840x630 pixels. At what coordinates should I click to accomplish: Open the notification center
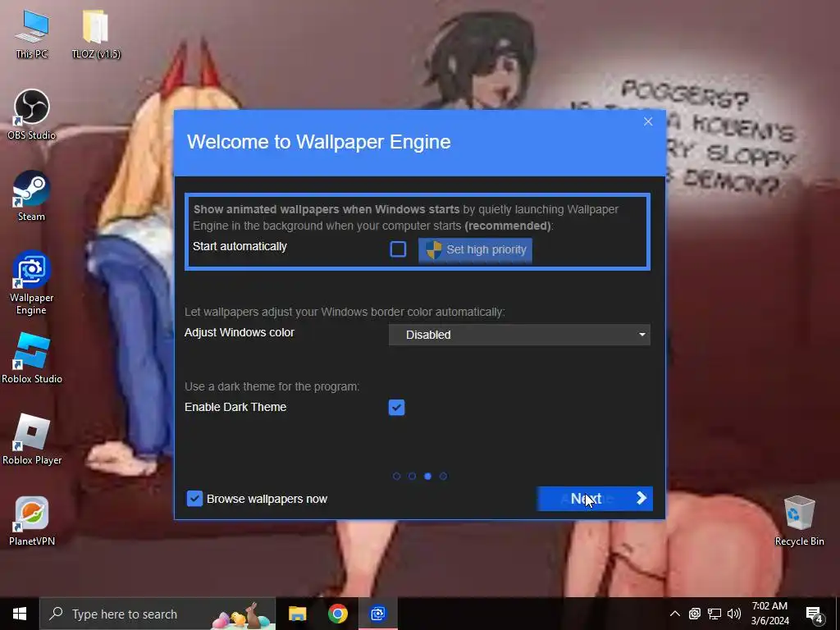point(815,614)
